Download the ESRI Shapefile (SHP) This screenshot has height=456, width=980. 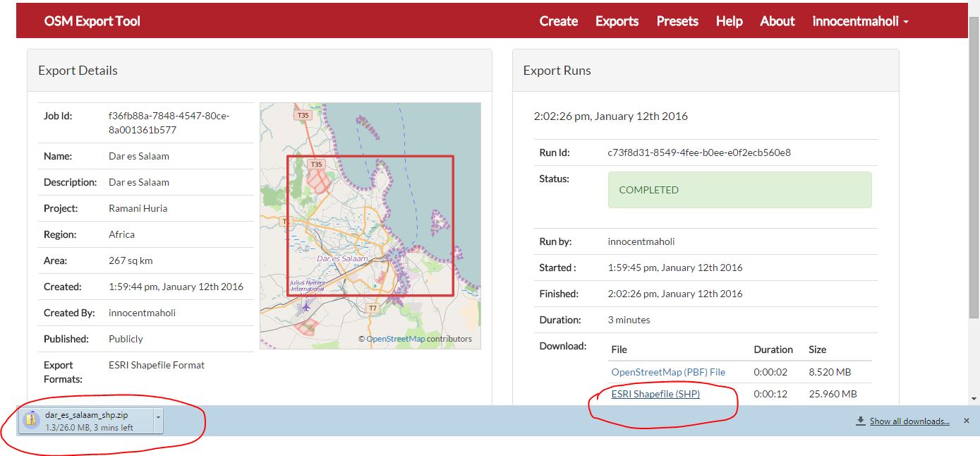point(655,394)
